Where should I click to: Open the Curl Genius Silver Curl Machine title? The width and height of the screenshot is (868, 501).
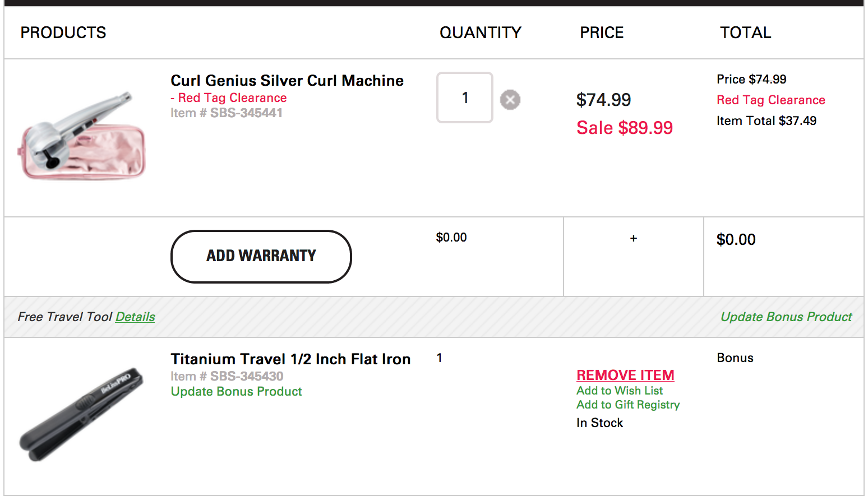(x=287, y=81)
